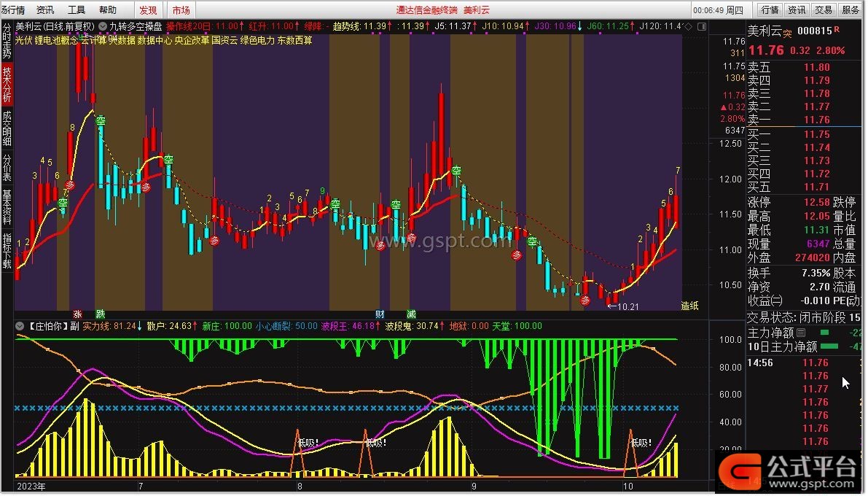Image resolution: width=868 pixels, height=496 pixels.
Task: Click the 央企改革 concept tag
Action: click(192, 40)
